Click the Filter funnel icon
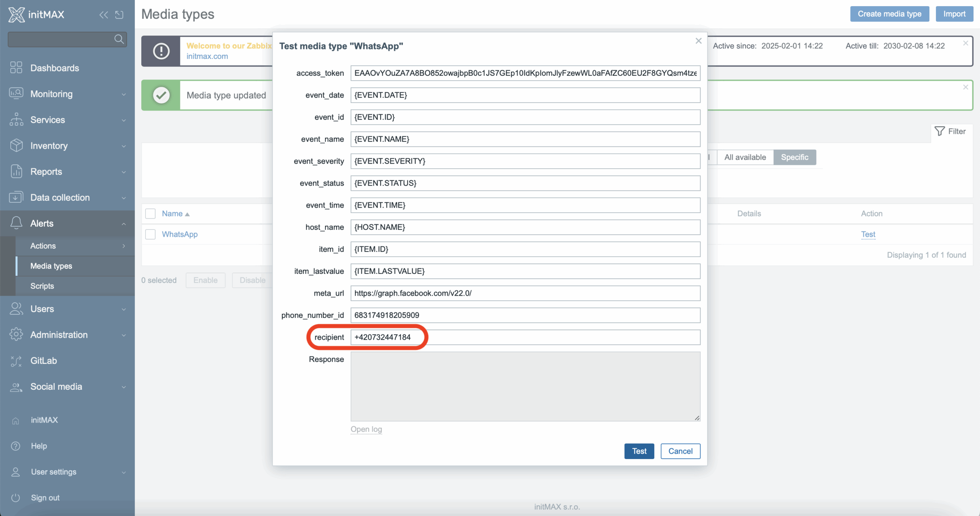980x516 pixels. tap(939, 131)
